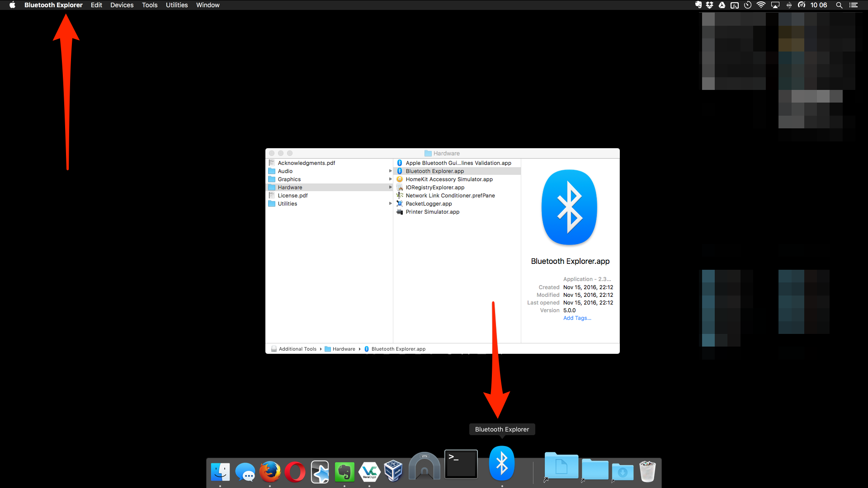The image size is (868, 488).
Task: Open Spotlight search from the menu bar
Action: point(839,5)
